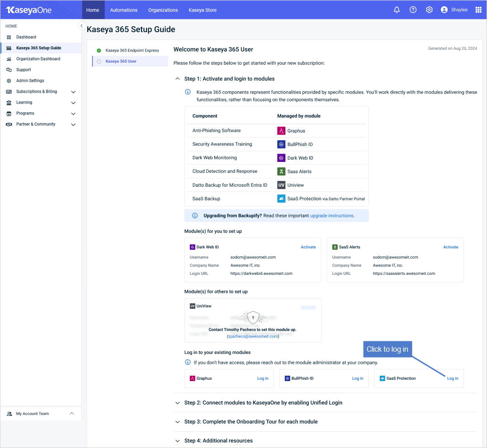Expand Step 4: Additional resources
Screen dimensions: 487x448
tap(178, 441)
